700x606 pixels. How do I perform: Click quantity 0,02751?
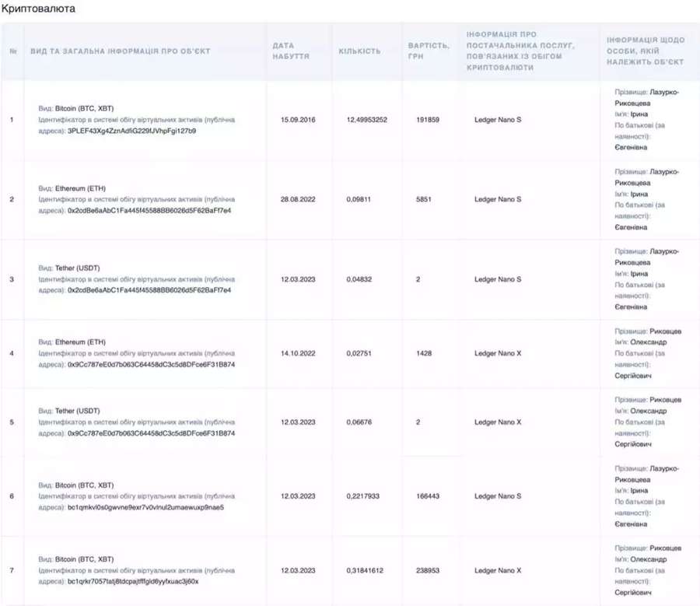tap(359, 353)
